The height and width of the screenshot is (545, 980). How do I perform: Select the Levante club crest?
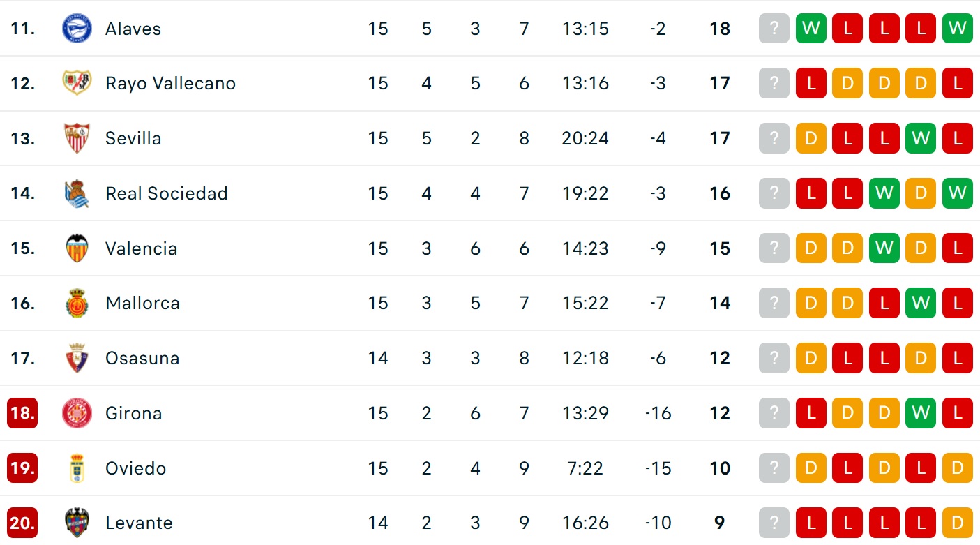click(77, 523)
